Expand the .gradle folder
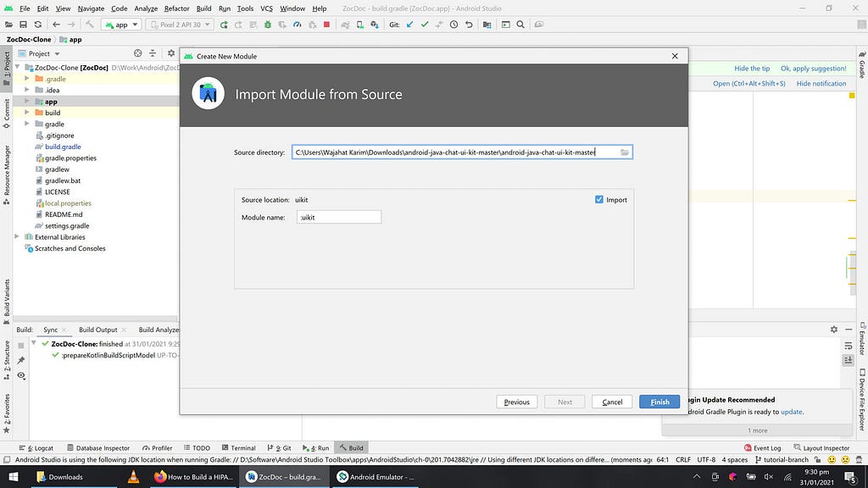Screen dimensions: 868x488 point(26,79)
